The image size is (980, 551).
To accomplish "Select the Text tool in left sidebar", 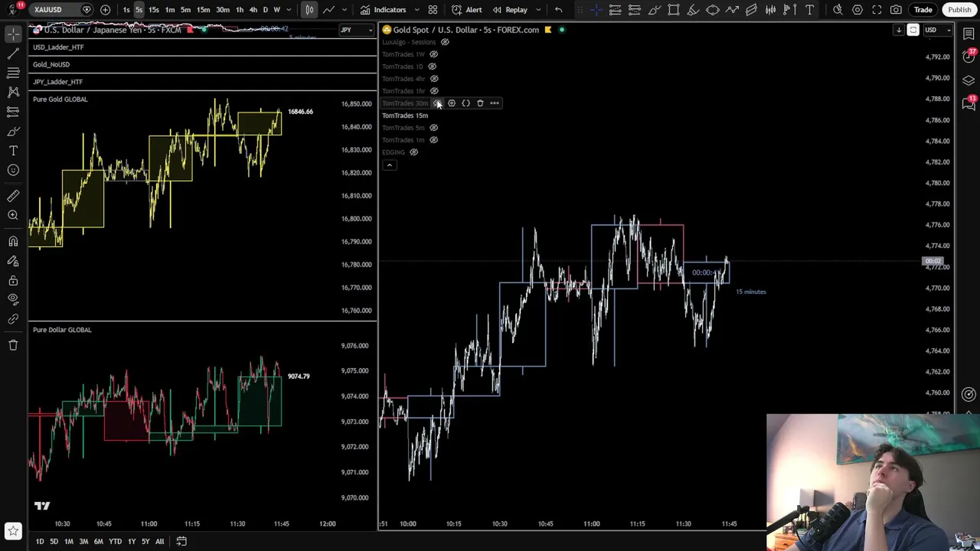I will [13, 151].
